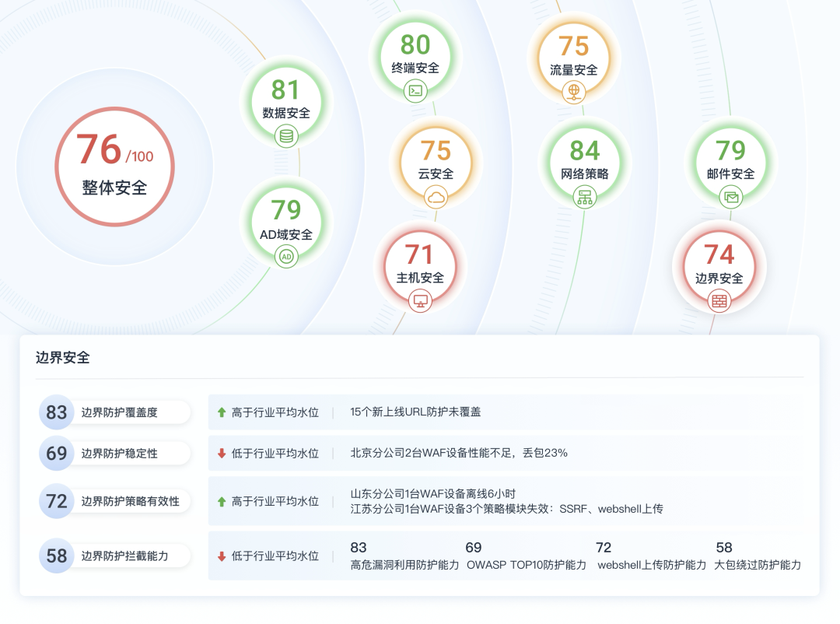The width and height of the screenshot is (840, 624).
Task: Select the 主机安全 71 score bubble
Action: 420,266
